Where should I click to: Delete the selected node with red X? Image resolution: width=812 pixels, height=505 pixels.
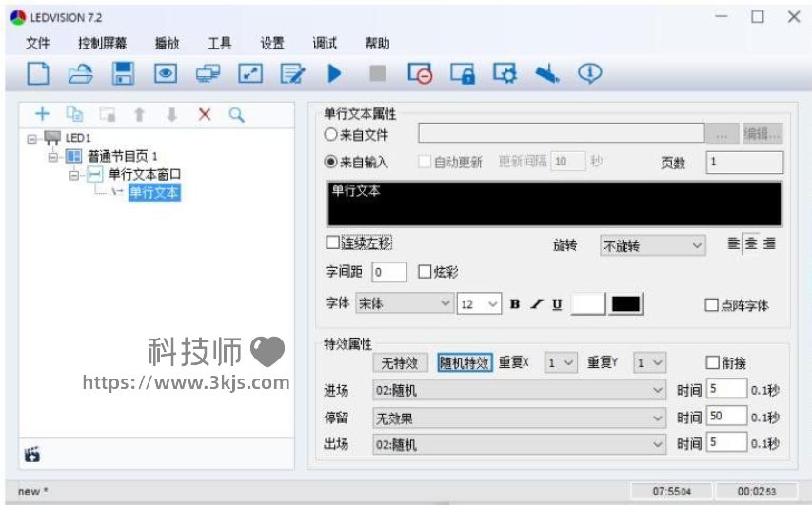[205, 114]
